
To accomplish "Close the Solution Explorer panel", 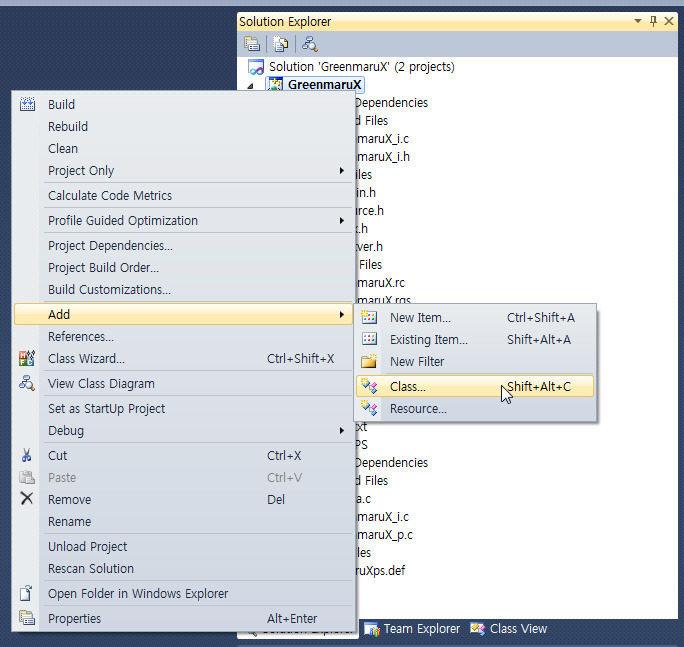I will point(669,21).
